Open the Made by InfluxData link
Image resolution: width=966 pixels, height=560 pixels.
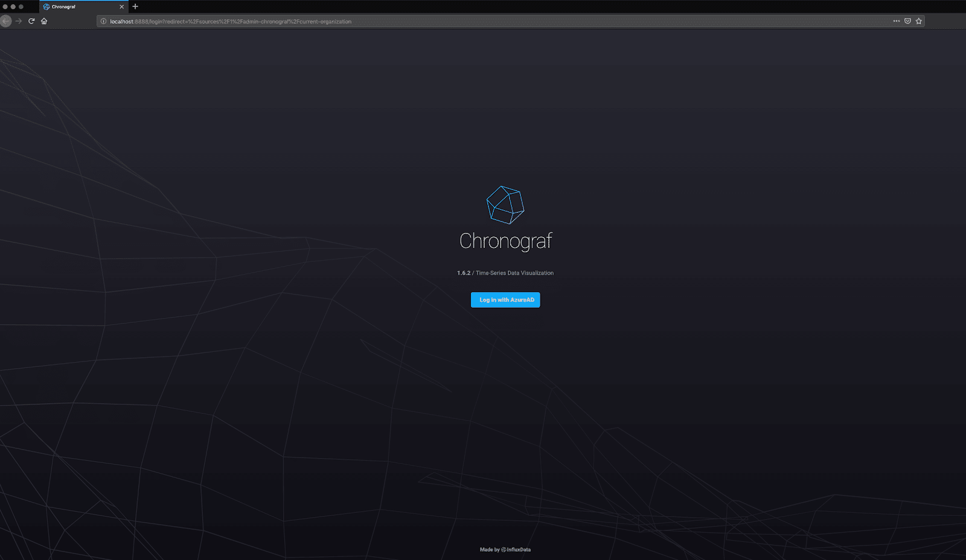click(505, 550)
